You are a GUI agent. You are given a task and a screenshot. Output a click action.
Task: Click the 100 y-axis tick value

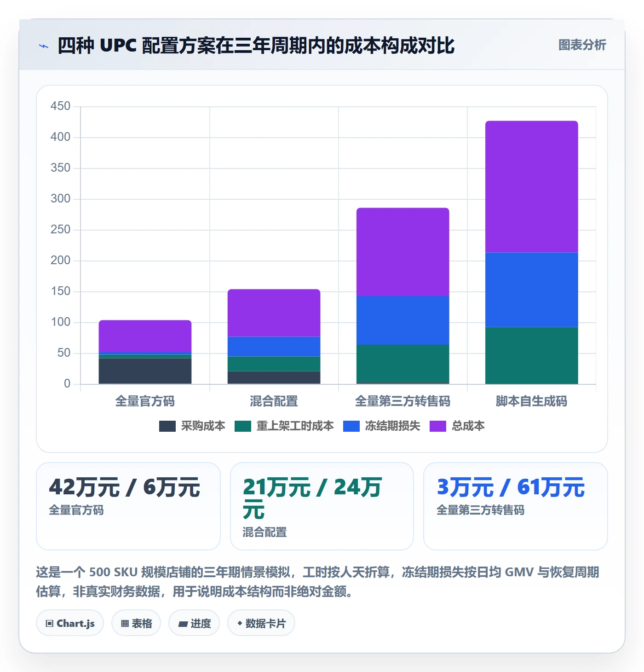click(61, 322)
